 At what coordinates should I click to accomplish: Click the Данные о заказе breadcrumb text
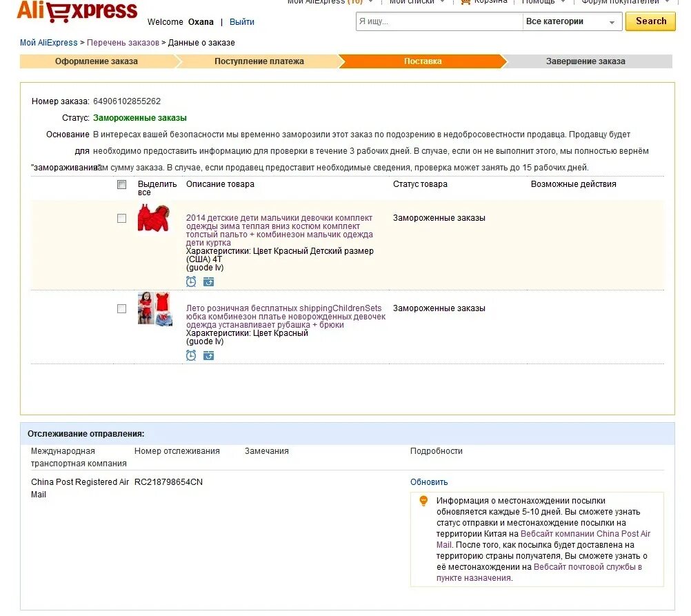pos(201,43)
